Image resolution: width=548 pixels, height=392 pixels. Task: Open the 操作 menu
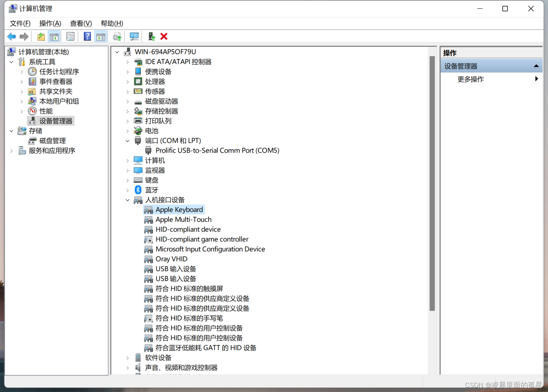pos(50,23)
